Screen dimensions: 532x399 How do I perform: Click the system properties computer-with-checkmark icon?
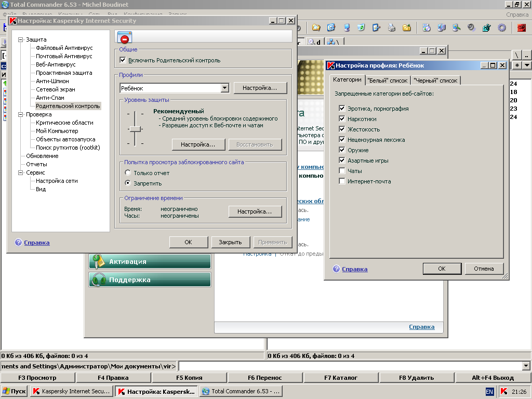(x=442, y=28)
